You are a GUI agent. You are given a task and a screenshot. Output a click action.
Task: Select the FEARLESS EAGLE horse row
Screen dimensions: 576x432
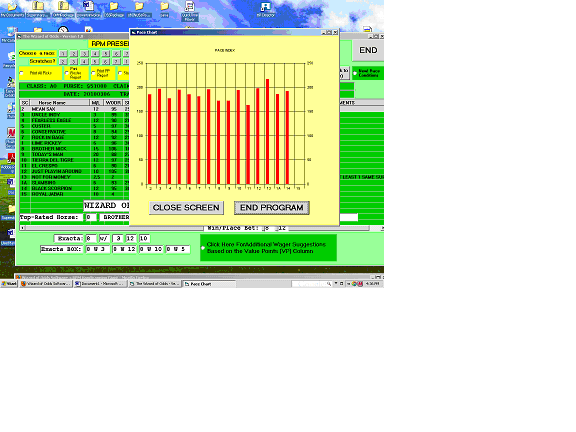click(75, 120)
